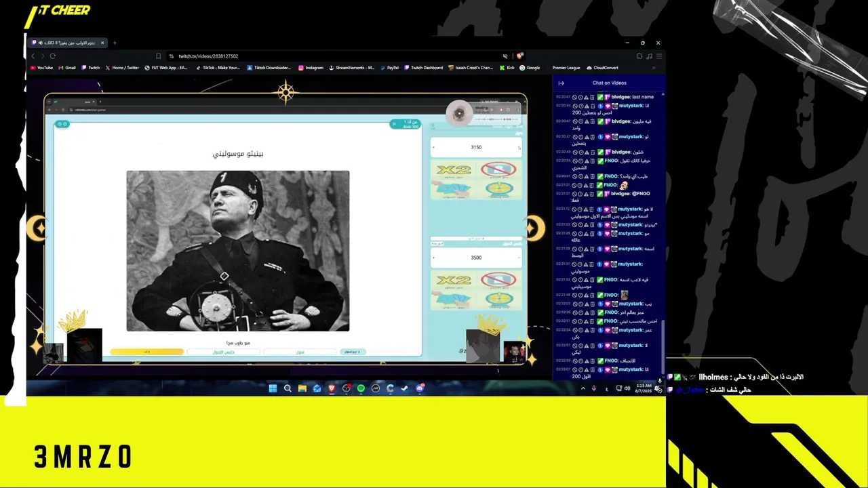868x488 pixels.
Task: Go forward in browser history
Action: [42, 56]
